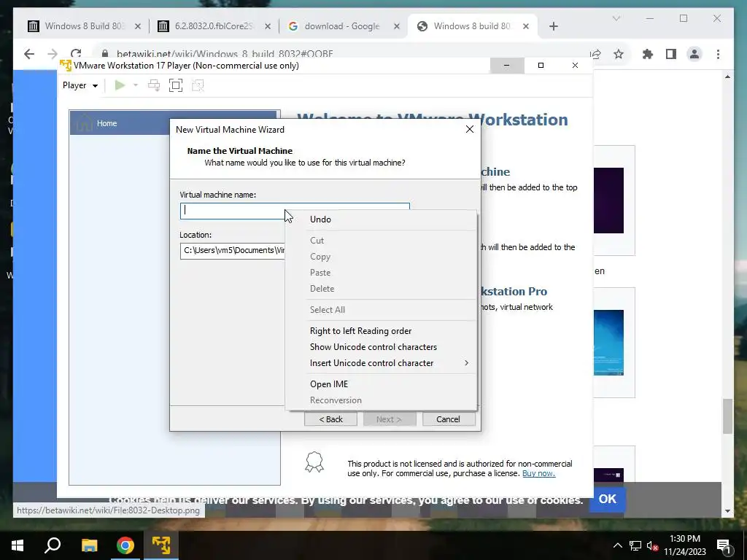The width and height of the screenshot is (747, 560).
Task: Open the Windows Start menu
Action: [x=18, y=545]
